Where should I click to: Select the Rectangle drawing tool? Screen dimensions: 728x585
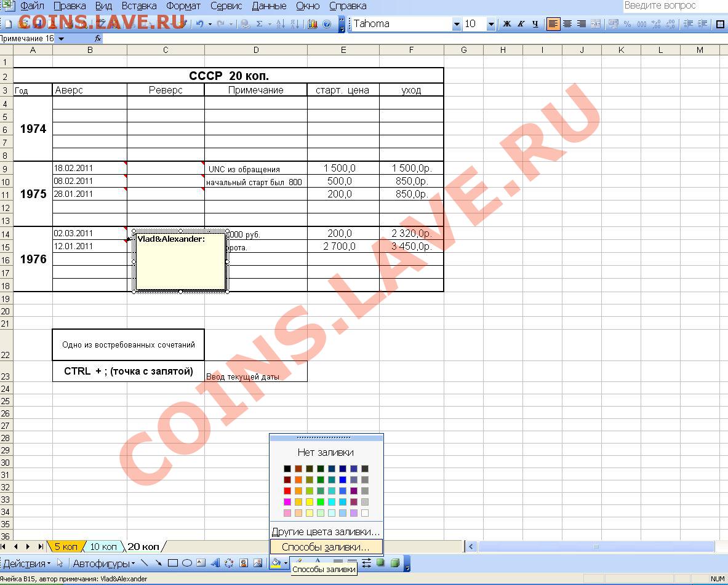coord(173,563)
